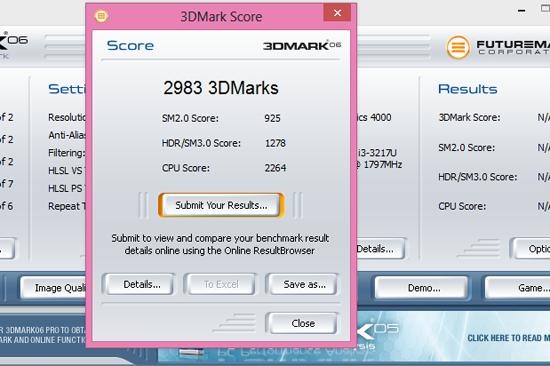Click the HDR/SM3.0 Score value 1278
Image resolution: width=550 pixels, height=366 pixels.
(x=275, y=143)
